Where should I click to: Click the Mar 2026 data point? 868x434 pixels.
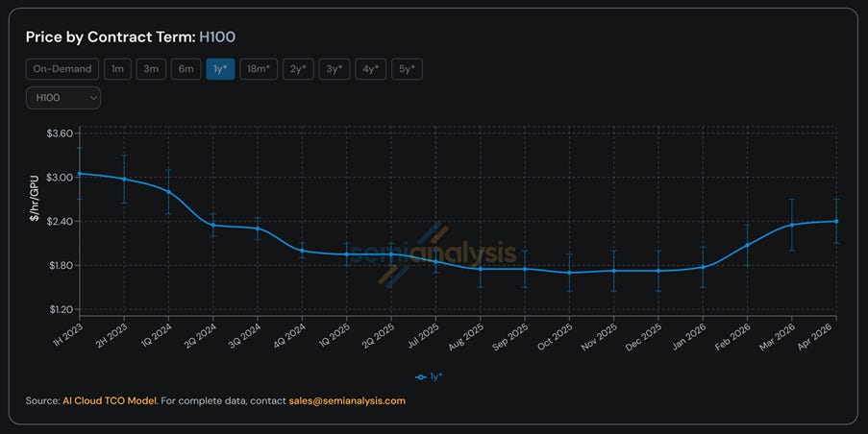(792, 225)
